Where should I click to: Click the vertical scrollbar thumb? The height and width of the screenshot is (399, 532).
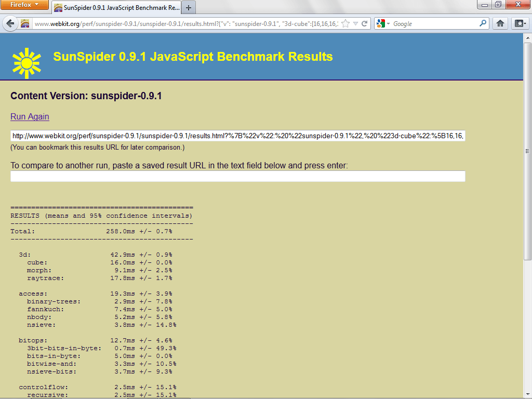pyautogui.click(x=527, y=151)
